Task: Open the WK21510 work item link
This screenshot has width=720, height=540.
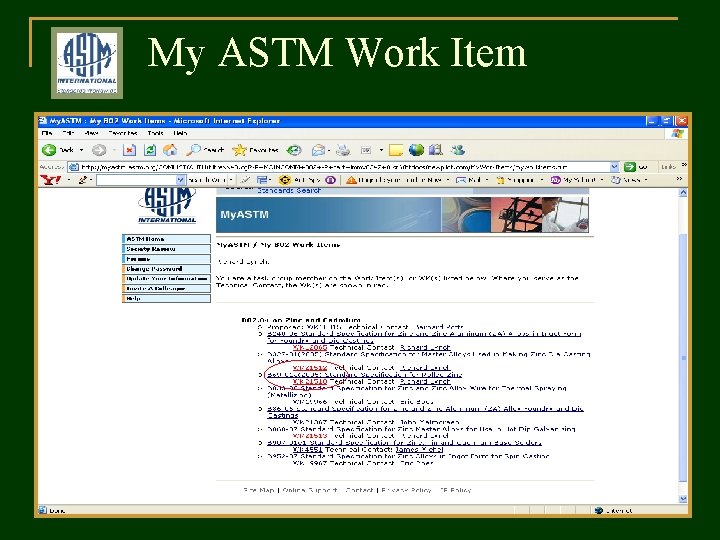Action: tap(310, 382)
